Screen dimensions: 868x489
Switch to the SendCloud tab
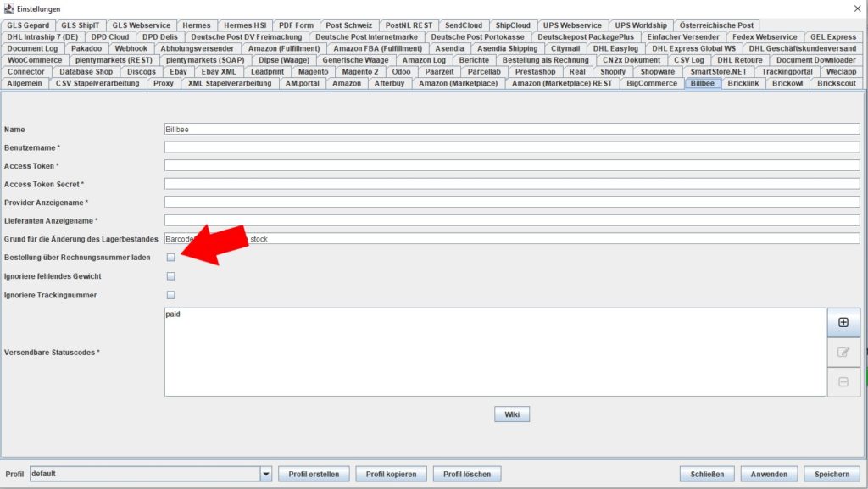point(464,25)
